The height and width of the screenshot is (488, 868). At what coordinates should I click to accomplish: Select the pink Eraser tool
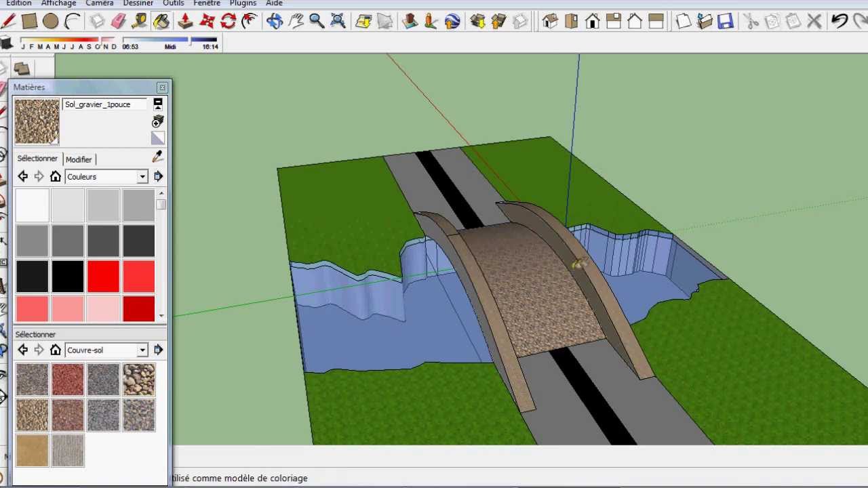click(118, 22)
